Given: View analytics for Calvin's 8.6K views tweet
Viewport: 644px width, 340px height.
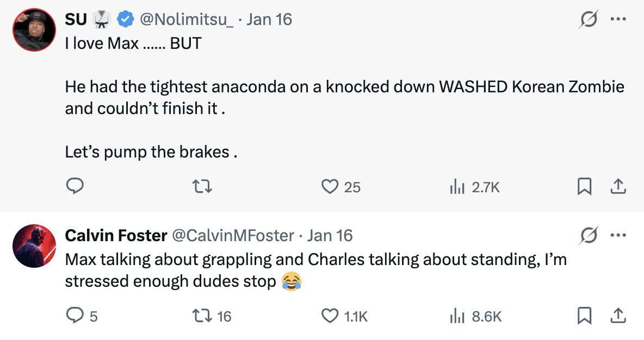Looking at the screenshot, I should click(456, 316).
